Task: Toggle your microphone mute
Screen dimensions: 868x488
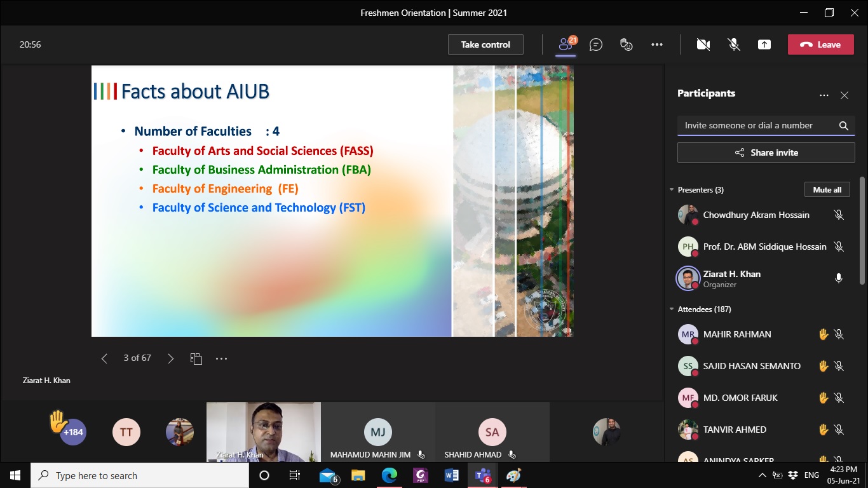Action: [x=733, y=44]
